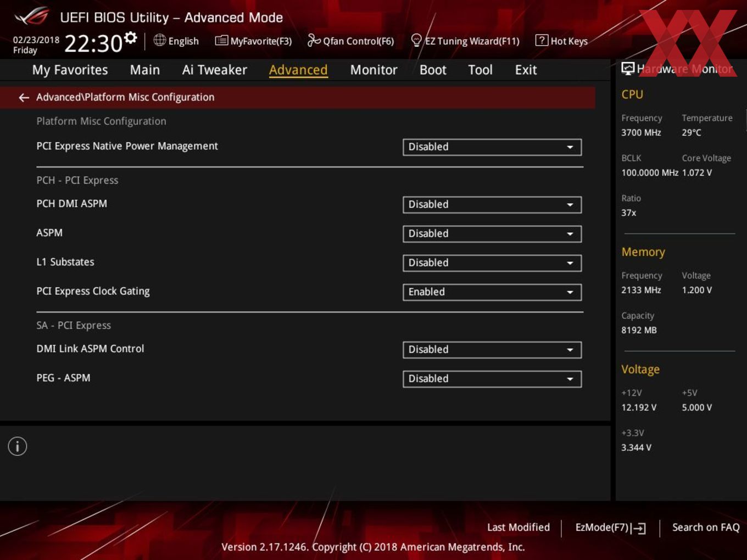Click the back arrow in the breadcrumb
The width and height of the screenshot is (747, 560).
point(24,98)
